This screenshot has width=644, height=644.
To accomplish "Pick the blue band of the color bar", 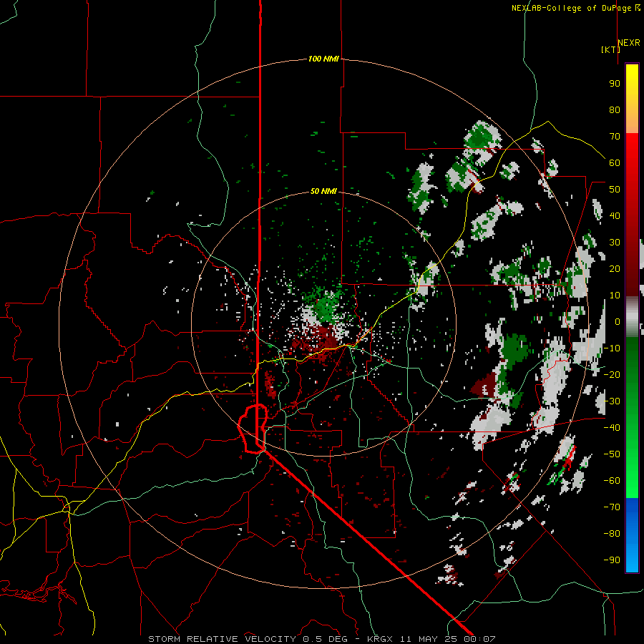I will tap(632, 535).
